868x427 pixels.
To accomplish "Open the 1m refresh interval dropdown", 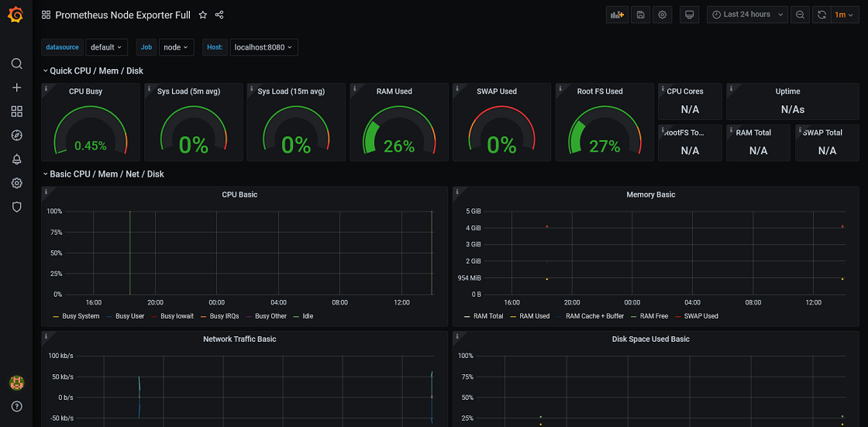I will pos(844,15).
